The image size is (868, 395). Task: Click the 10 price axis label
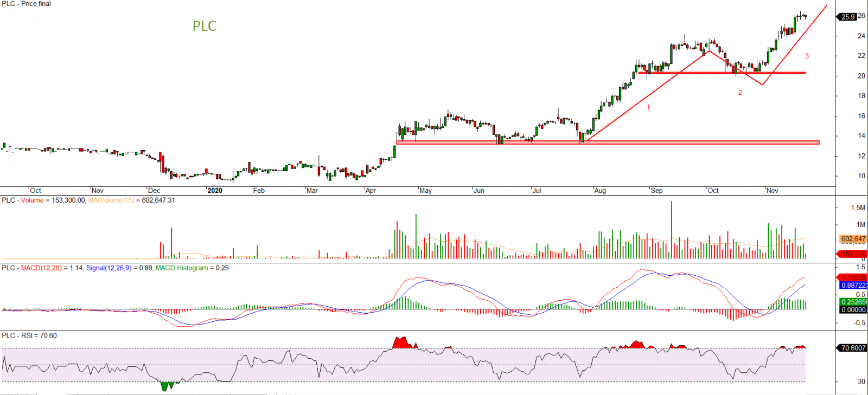pyautogui.click(x=861, y=176)
